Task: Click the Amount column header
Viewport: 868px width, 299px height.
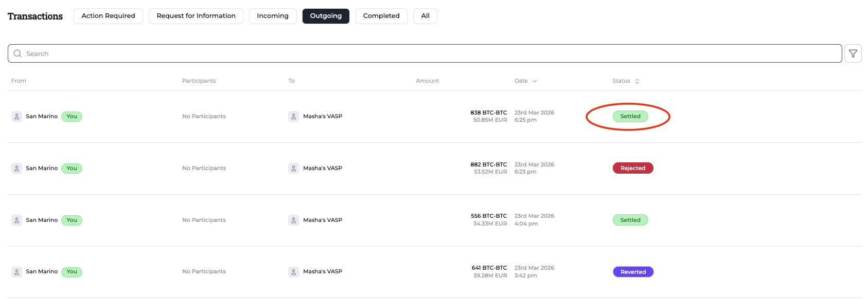Action: click(428, 81)
